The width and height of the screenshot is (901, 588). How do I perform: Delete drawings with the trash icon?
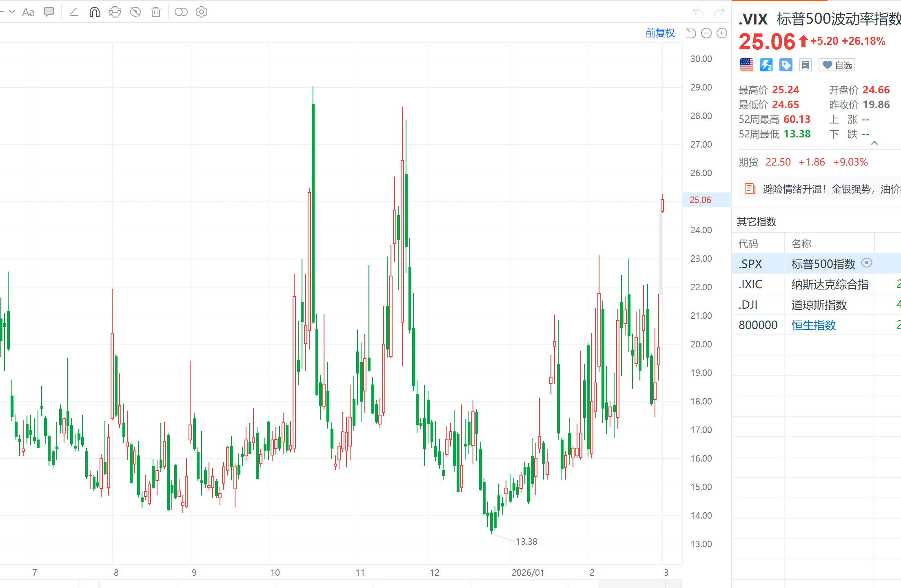pyautogui.click(x=156, y=12)
